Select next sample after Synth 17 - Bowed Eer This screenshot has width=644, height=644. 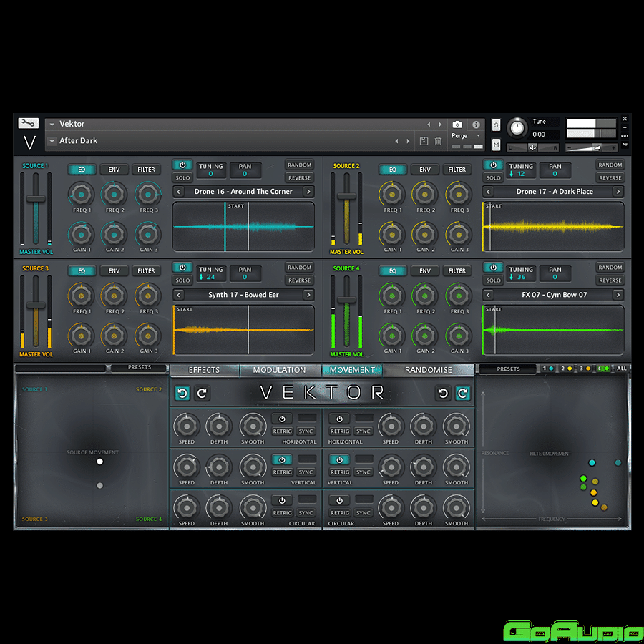tap(308, 295)
